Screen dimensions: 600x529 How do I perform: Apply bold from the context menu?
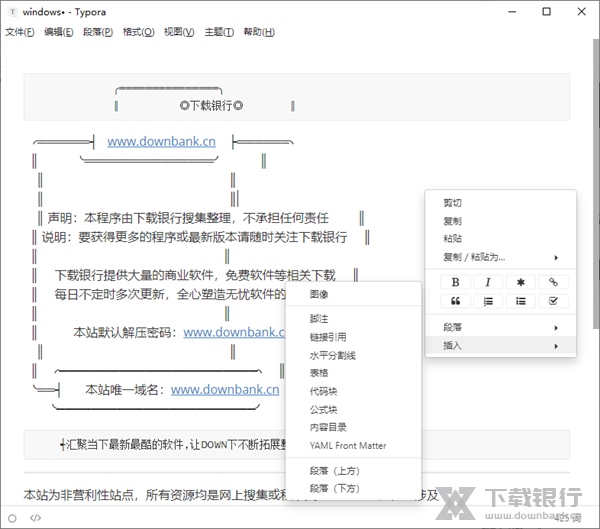pyautogui.click(x=455, y=282)
